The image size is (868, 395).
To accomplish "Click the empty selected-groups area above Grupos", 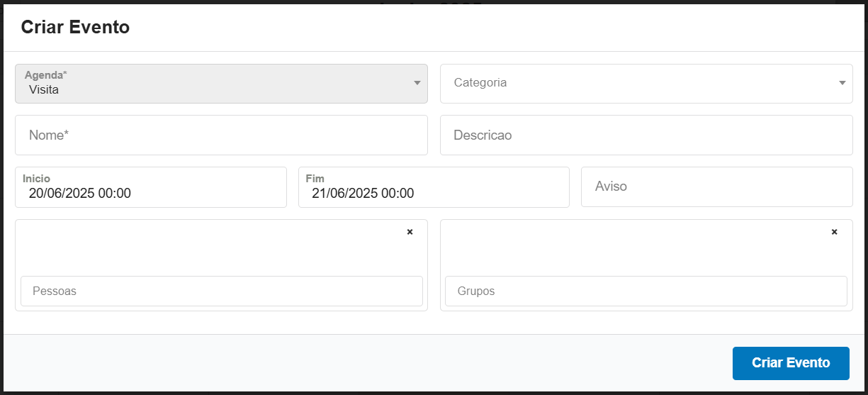I will tap(638, 248).
